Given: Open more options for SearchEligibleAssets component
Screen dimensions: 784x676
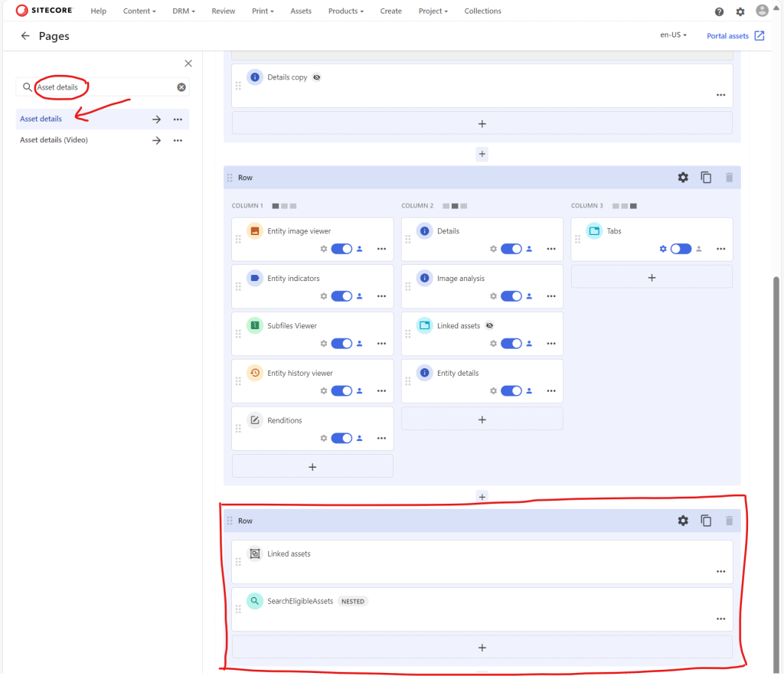Looking at the screenshot, I should [720, 619].
